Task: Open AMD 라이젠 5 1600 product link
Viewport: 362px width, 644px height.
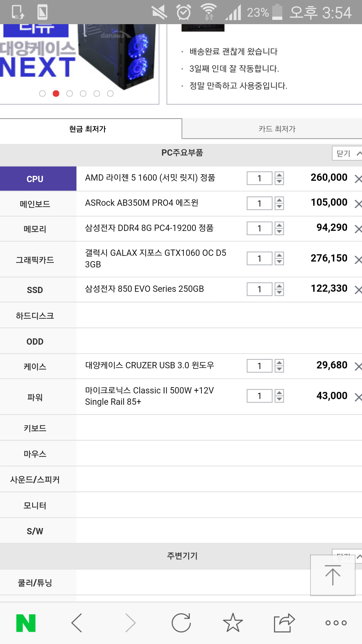Action: (150, 178)
